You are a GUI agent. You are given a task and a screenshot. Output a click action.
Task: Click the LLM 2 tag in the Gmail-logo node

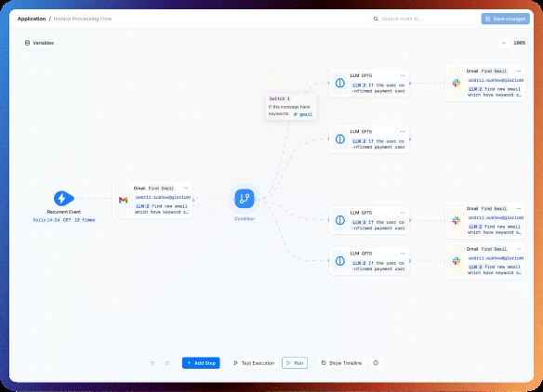pos(142,206)
